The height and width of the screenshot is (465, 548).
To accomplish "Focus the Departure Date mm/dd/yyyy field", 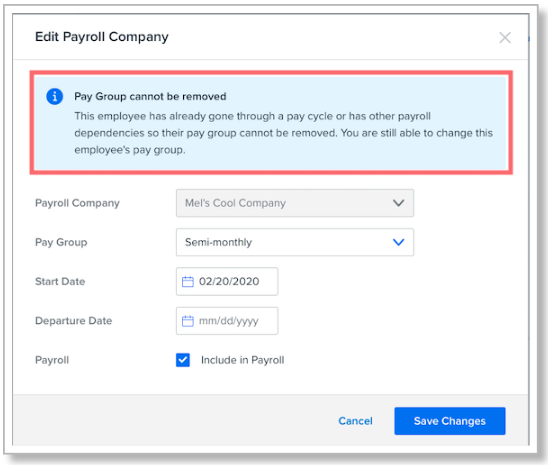I will point(227,321).
